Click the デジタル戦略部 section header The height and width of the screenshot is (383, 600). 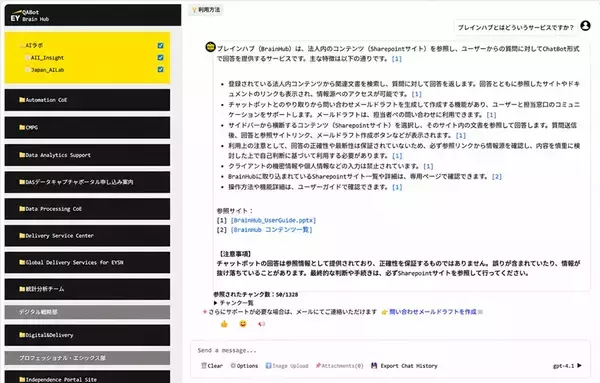point(87,312)
